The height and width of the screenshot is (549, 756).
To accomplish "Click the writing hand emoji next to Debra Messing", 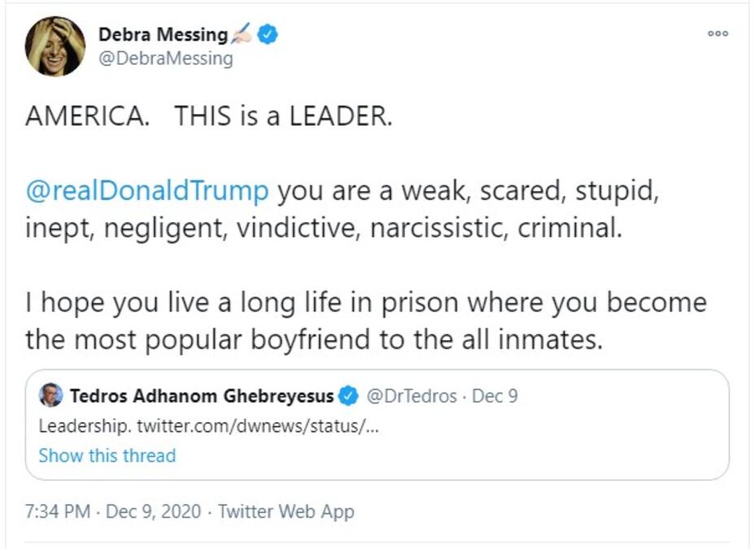I will (x=242, y=34).
